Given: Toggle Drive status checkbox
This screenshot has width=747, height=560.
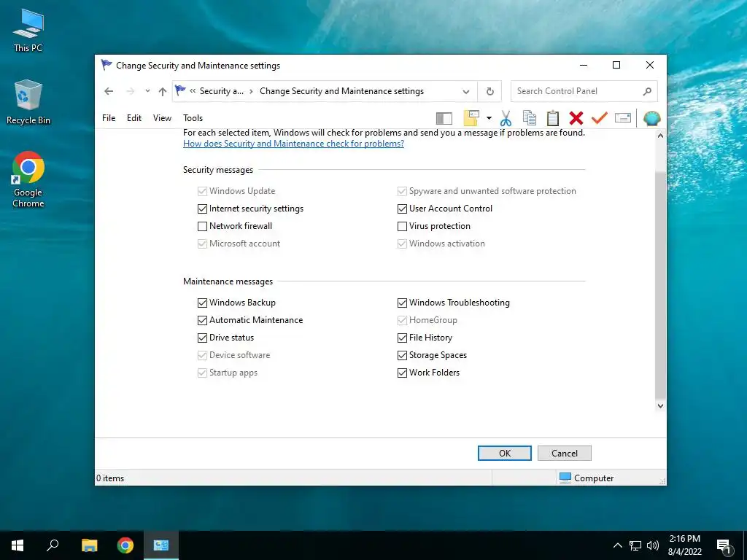Looking at the screenshot, I should coord(203,338).
